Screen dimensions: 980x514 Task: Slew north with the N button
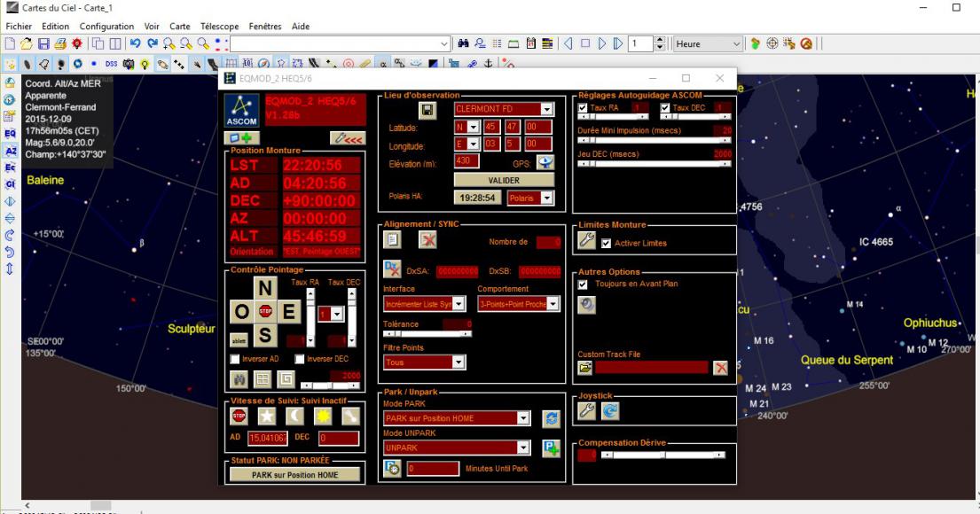coord(265,288)
